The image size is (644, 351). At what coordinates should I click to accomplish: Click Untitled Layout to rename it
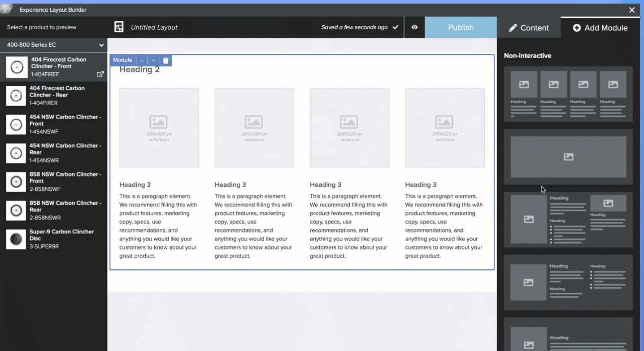click(153, 27)
